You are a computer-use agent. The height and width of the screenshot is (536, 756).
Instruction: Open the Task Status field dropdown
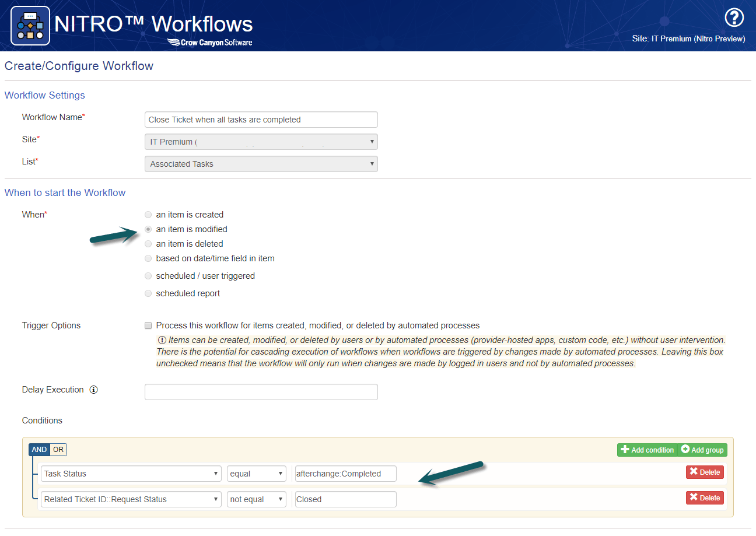point(131,474)
